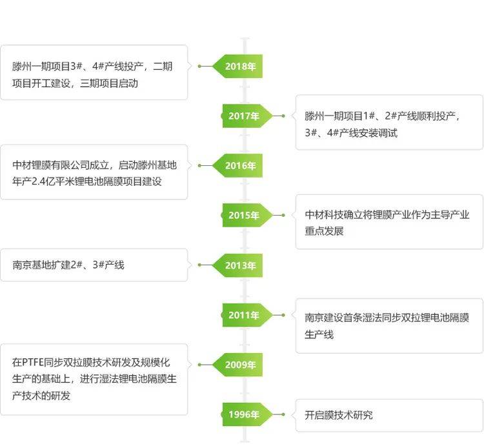Select the 2016年 timeline marker
This screenshot has width=484, height=448.
point(237,166)
